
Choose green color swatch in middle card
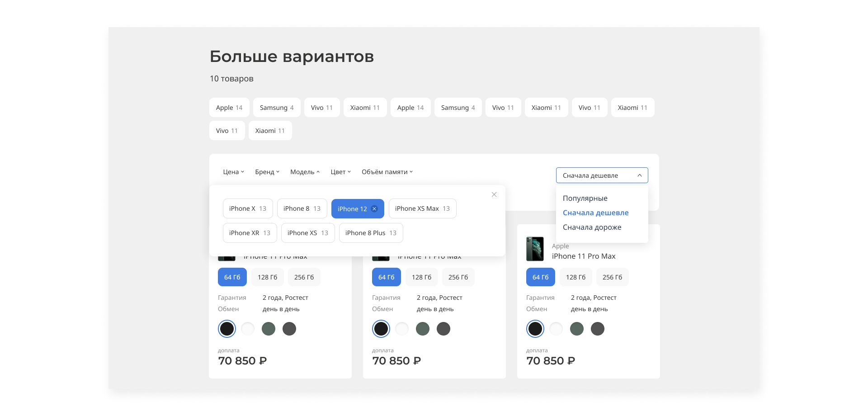423,329
